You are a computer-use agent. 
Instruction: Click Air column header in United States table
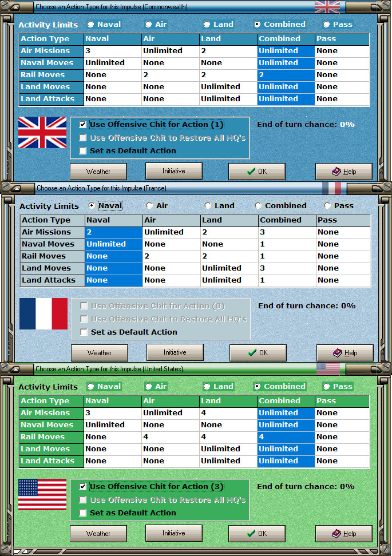pos(171,401)
